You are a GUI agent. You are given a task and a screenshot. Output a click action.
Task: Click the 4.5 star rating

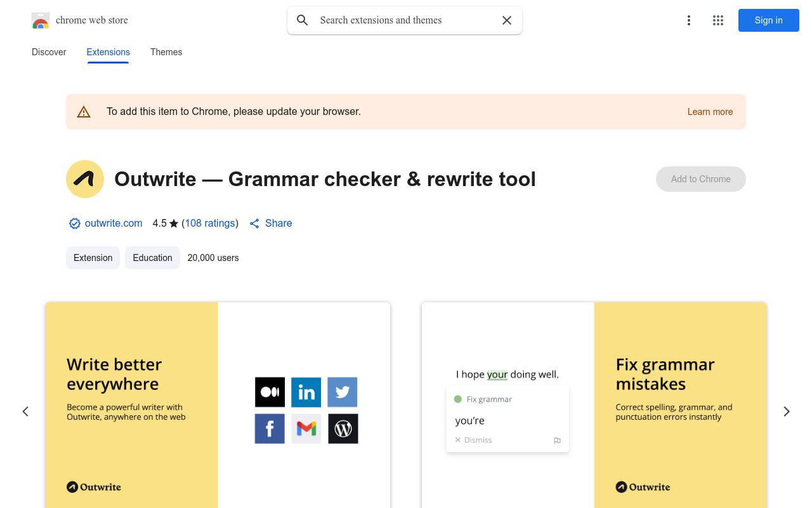166,224
